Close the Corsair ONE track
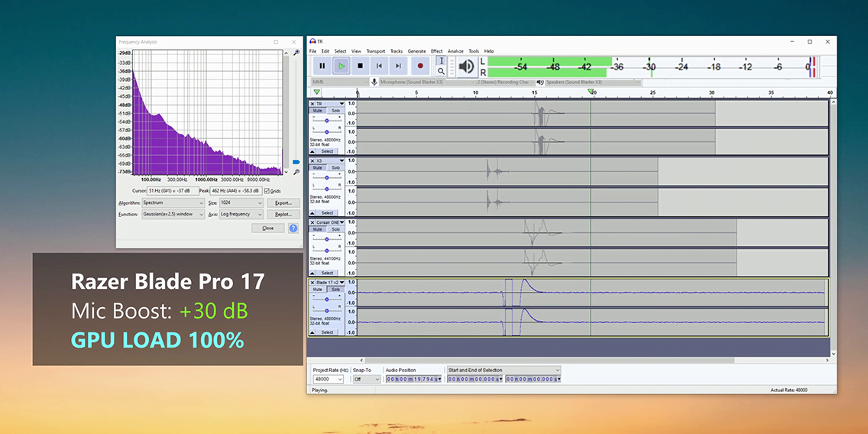 [x=313, y=222]
